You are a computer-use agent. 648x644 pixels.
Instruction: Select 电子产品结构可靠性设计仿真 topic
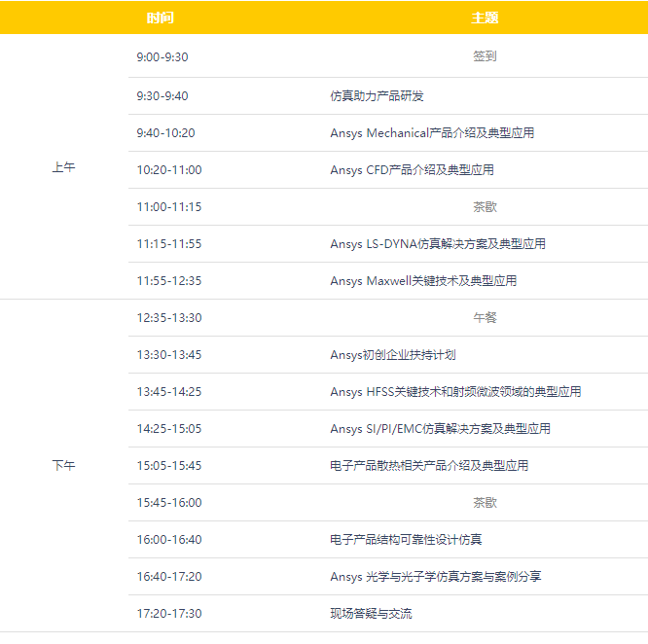pos(406,540)
